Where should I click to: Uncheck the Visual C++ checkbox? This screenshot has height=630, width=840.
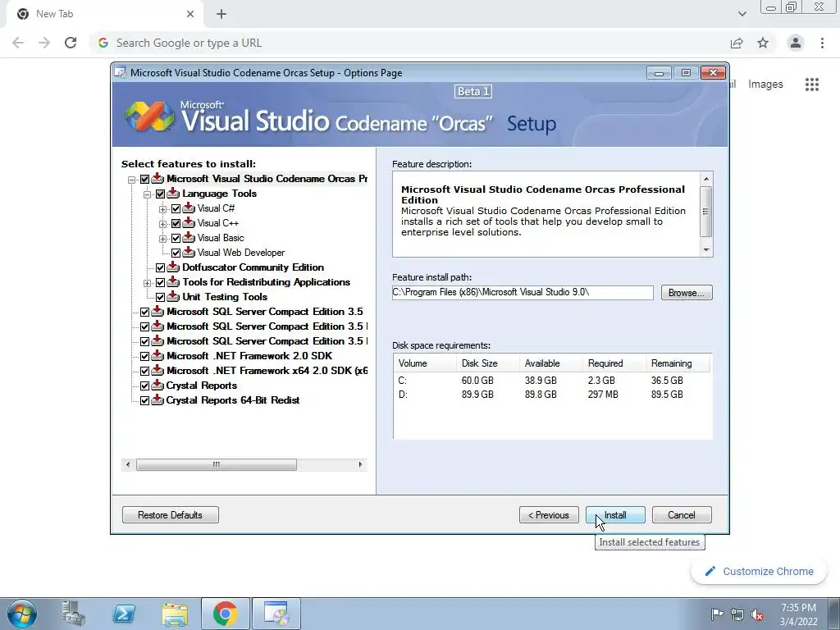pyautogui.click(x=176, y=223)
